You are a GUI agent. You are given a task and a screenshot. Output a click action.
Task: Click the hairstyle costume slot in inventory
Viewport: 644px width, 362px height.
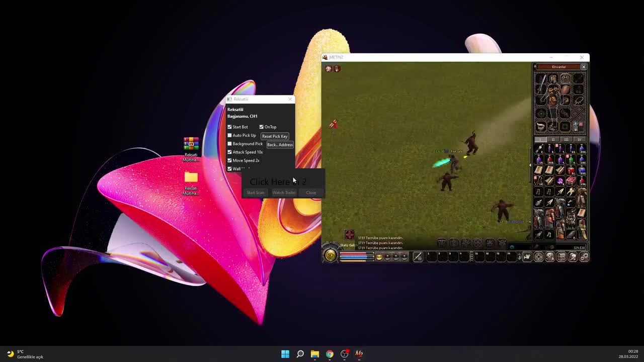click(541, 126)
